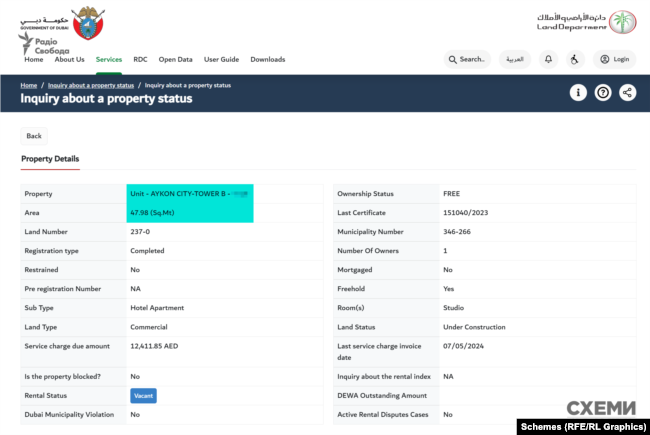Click the Vacant rental status badge
This screenshot has width=650, height=435.
click(x=143, y=396)
